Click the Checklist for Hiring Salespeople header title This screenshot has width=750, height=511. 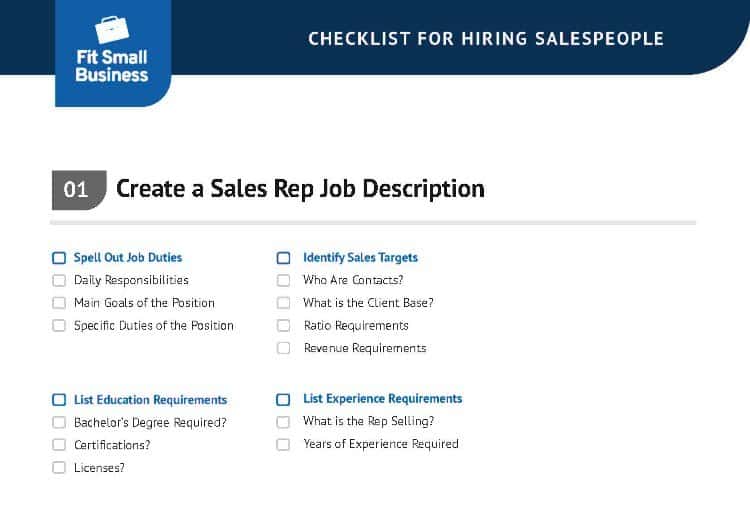pyautogui.click(x=486, y=39)
